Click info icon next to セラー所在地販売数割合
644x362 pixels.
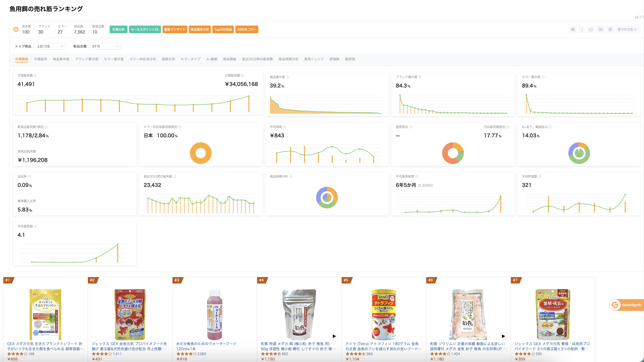click(180, 127)
